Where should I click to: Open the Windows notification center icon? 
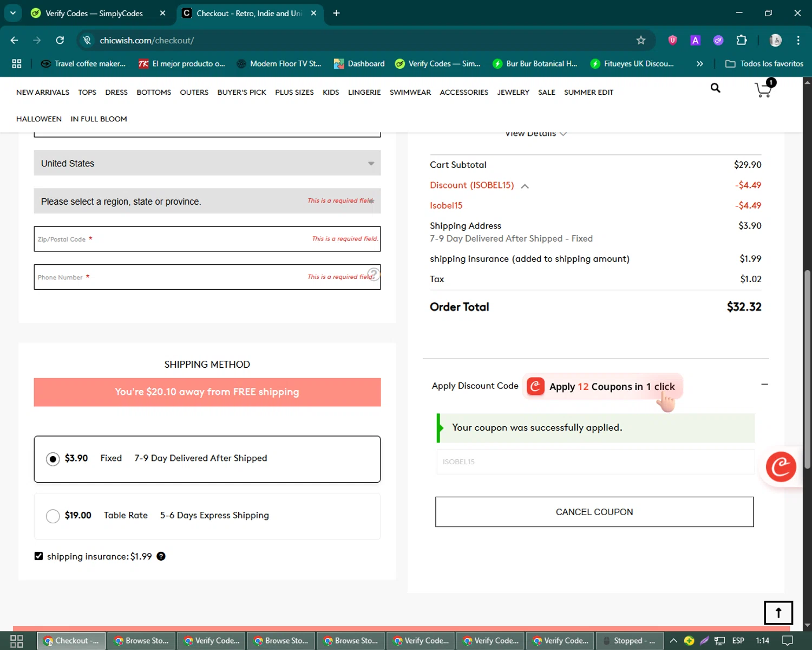click(x=788, y=641)
